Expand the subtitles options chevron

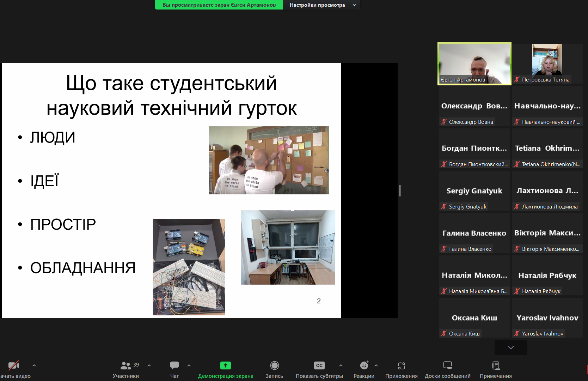[341, 365]
